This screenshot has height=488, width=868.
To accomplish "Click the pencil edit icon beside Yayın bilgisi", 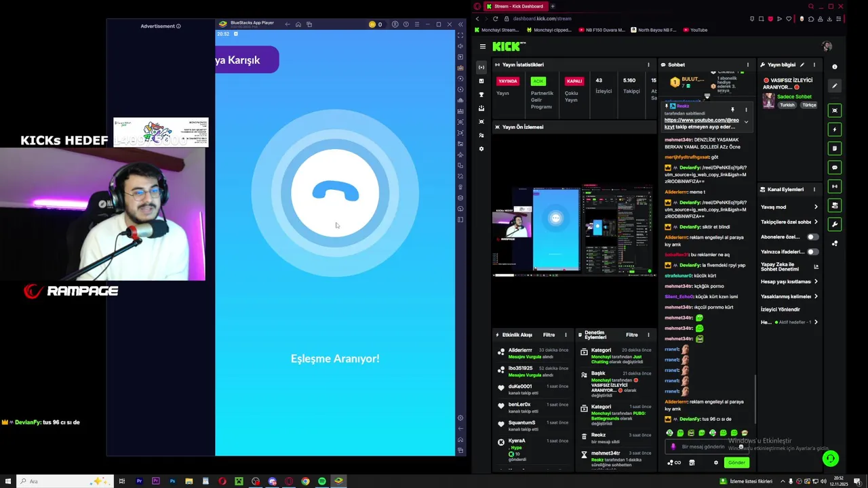I will [802, 65].
